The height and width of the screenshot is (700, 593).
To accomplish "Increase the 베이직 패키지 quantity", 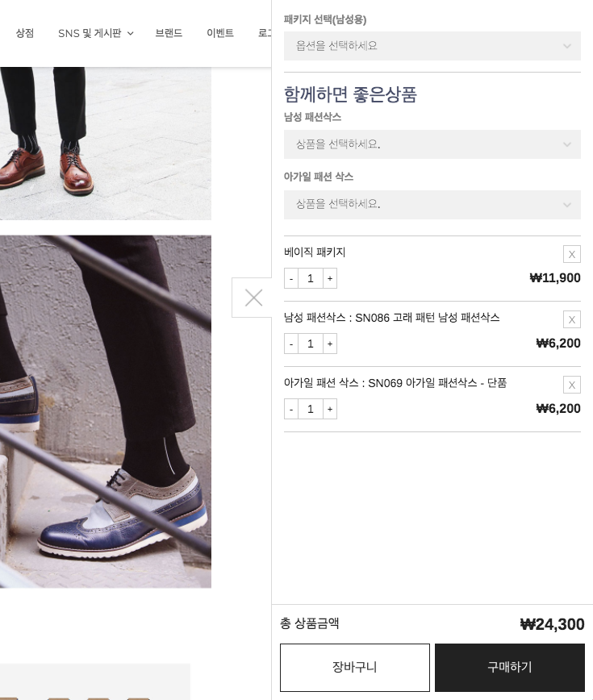I will [x=330, y=278].
